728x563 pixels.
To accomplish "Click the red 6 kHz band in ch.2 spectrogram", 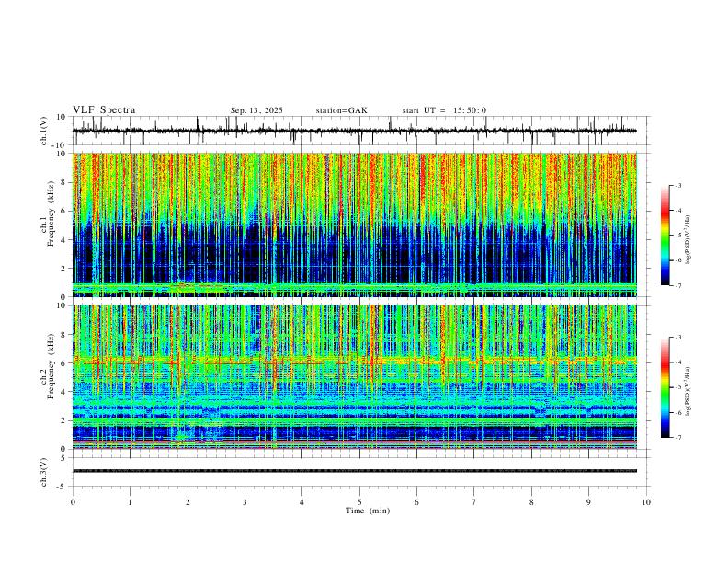I will (354, 361).
